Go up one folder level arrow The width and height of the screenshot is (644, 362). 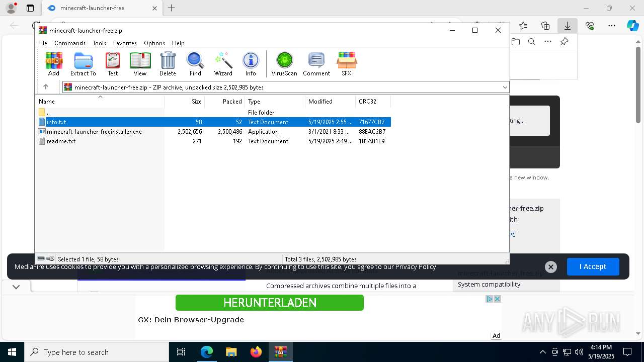click(46, 87)
